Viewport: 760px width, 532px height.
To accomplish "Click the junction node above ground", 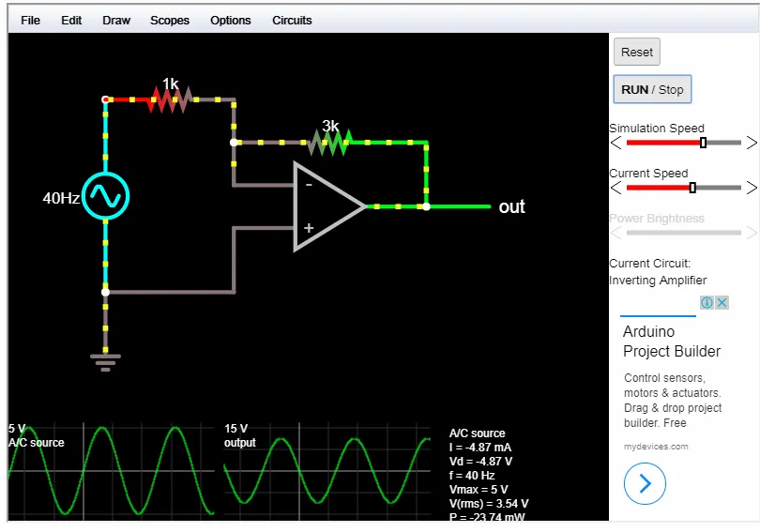I will click(106, 292).
